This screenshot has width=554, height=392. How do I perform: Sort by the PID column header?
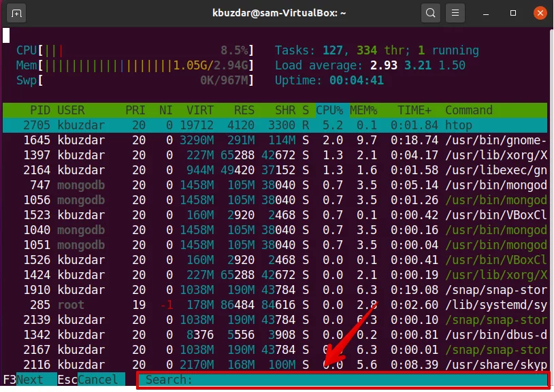click(x=40, y=110)
